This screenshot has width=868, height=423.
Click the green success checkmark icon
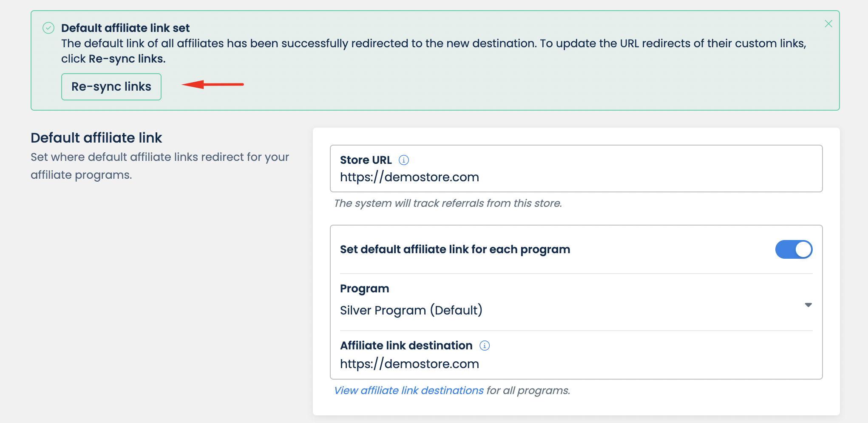pyautogui.click(x=48, y=28)
